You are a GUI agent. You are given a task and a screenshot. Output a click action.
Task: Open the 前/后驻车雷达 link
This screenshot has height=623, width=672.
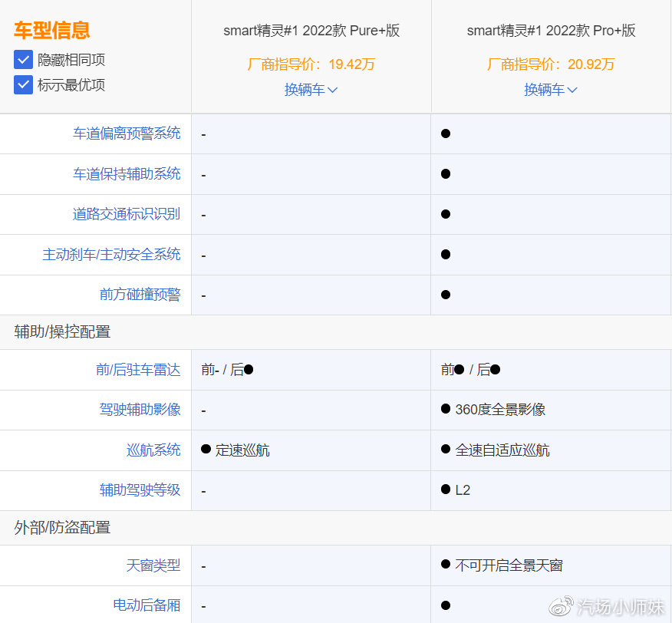pyautogui.click(x=138, y=370)
